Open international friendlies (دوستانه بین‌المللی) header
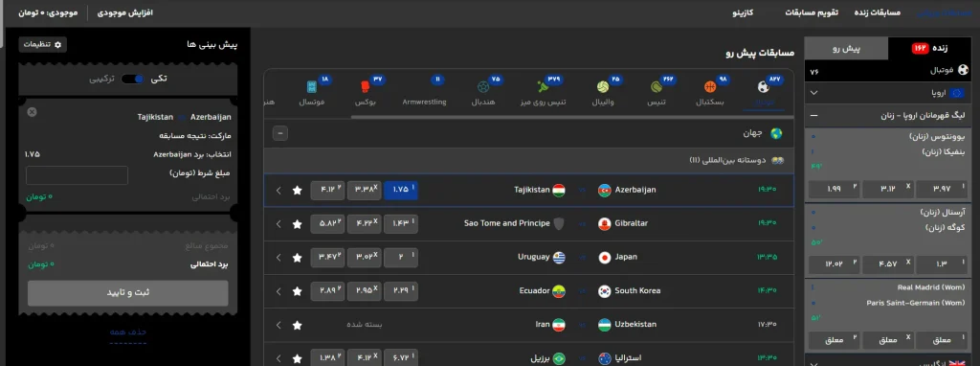 (528, 161)
